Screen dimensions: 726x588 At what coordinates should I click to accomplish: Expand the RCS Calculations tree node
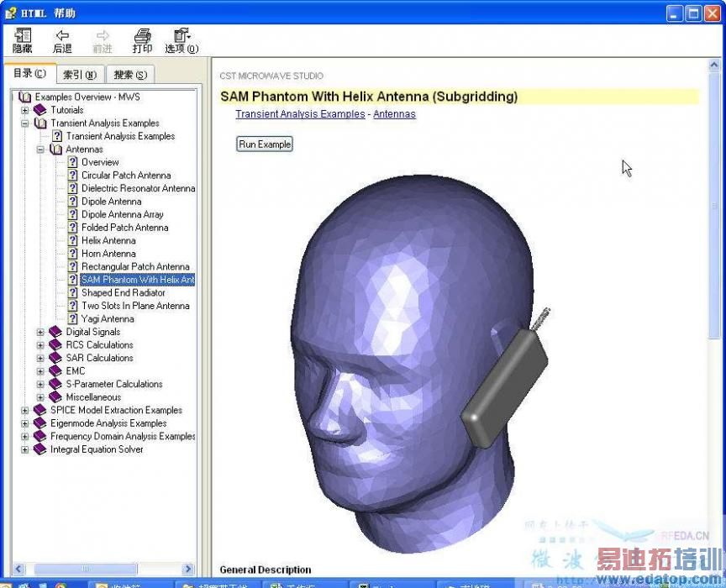pos(40,345)
